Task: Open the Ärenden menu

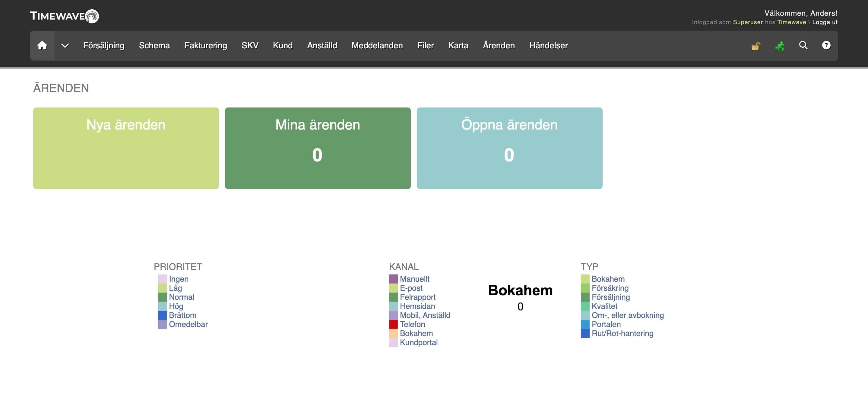Action: coord(499,46)
